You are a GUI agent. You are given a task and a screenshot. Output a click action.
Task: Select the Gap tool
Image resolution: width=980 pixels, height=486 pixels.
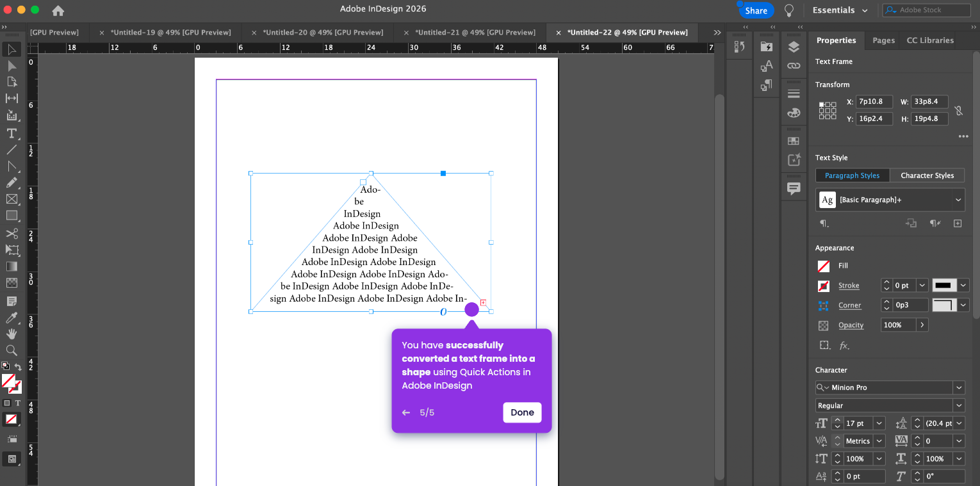pos(12,98)
